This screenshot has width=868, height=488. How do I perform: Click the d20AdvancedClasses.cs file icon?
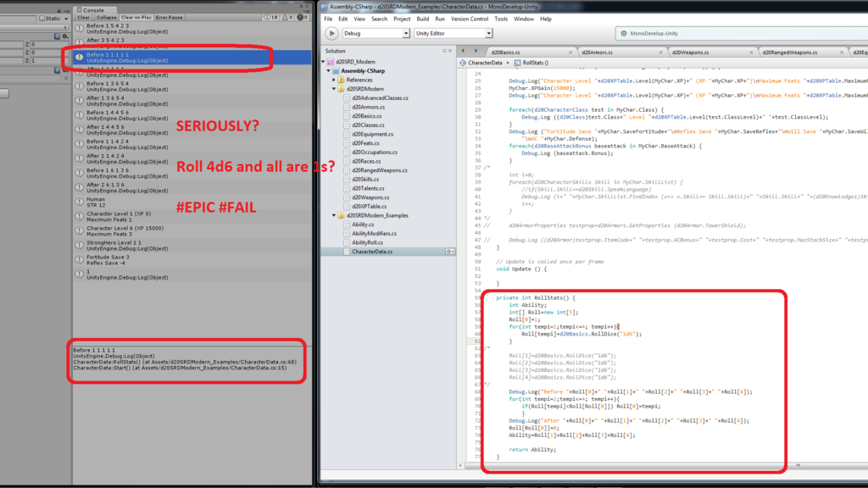coord(347,98)
